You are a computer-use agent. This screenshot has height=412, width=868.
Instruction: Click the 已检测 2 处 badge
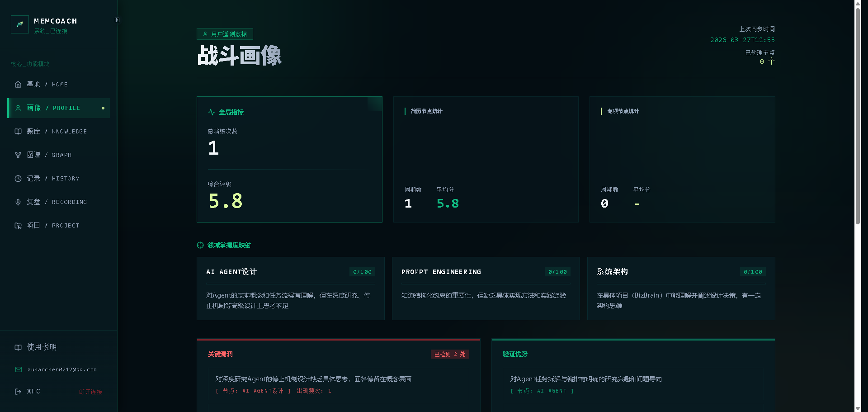pyautogui.click(x=450, y=354)
